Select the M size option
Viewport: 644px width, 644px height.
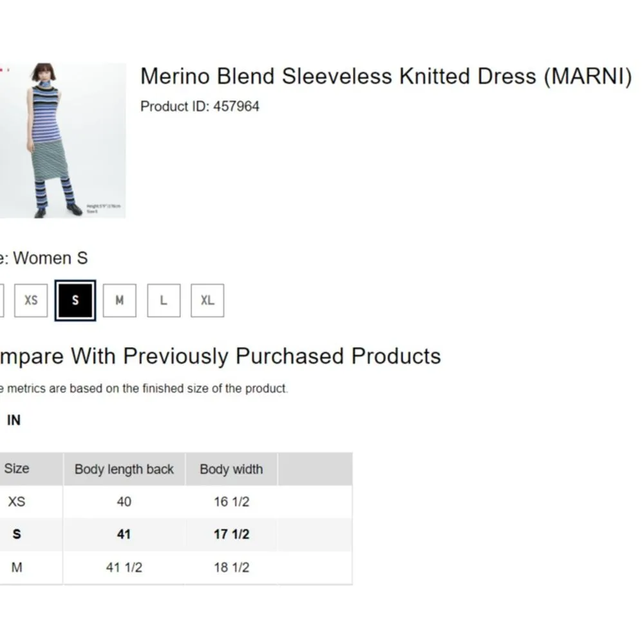coord(119,300)
